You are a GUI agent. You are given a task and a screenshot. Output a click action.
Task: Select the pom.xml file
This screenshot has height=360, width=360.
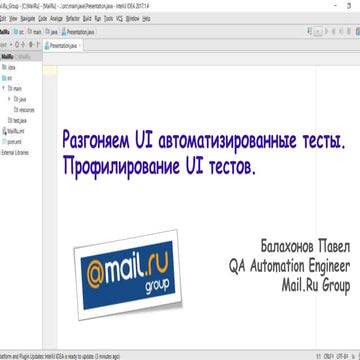pyautogui.click(x=11, y=142)
